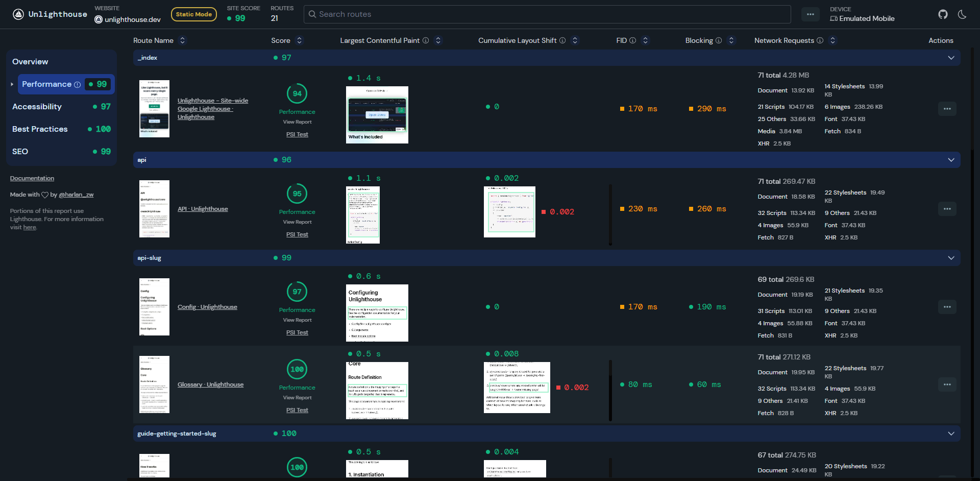The width and height of the screenshot is (980, 481).
Task: Collapse the guide-getting-started-slug route group
Action: pos(951,434)
